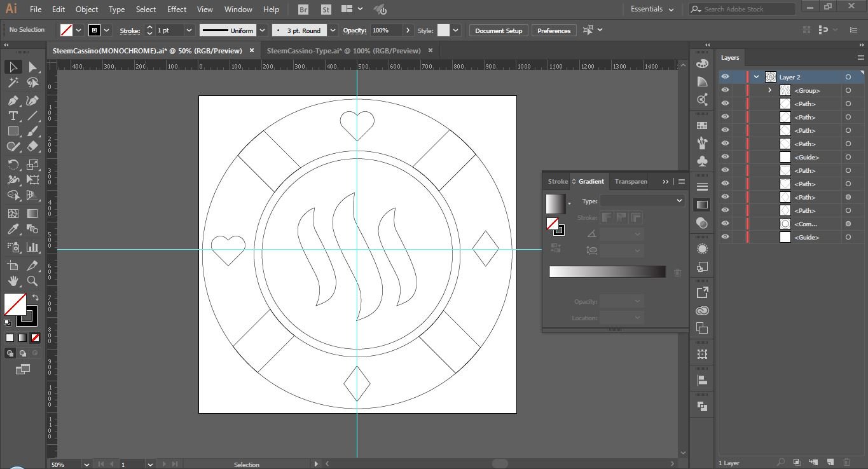Open the Window menu

tap(238, 10)
